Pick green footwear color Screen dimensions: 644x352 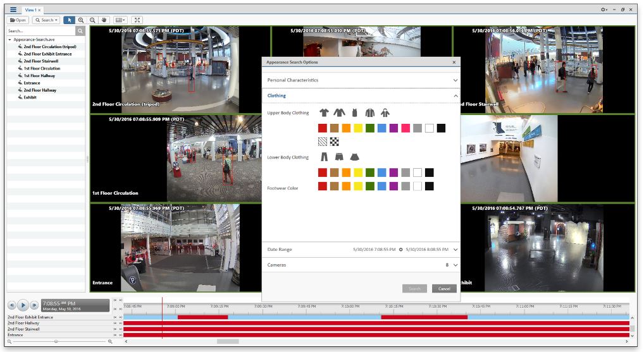point(370,186)
